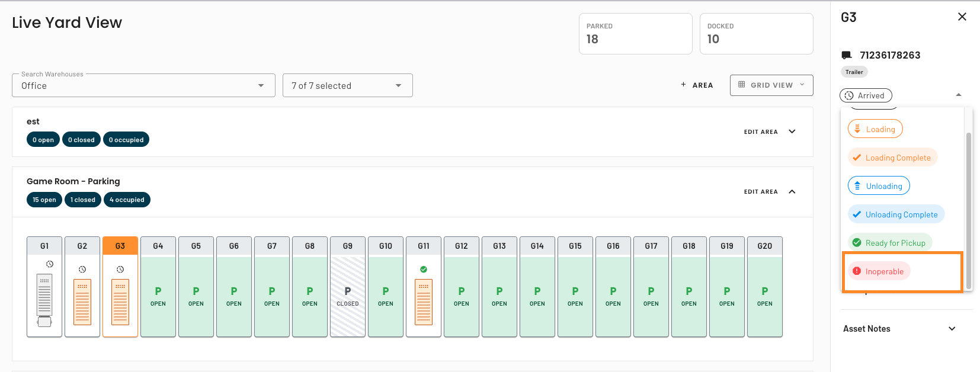This screenshot has width=980, height=372.
Task: Click the trailer asset icon in spot G1
Action: pyautogui.click(x=44, y=300)
